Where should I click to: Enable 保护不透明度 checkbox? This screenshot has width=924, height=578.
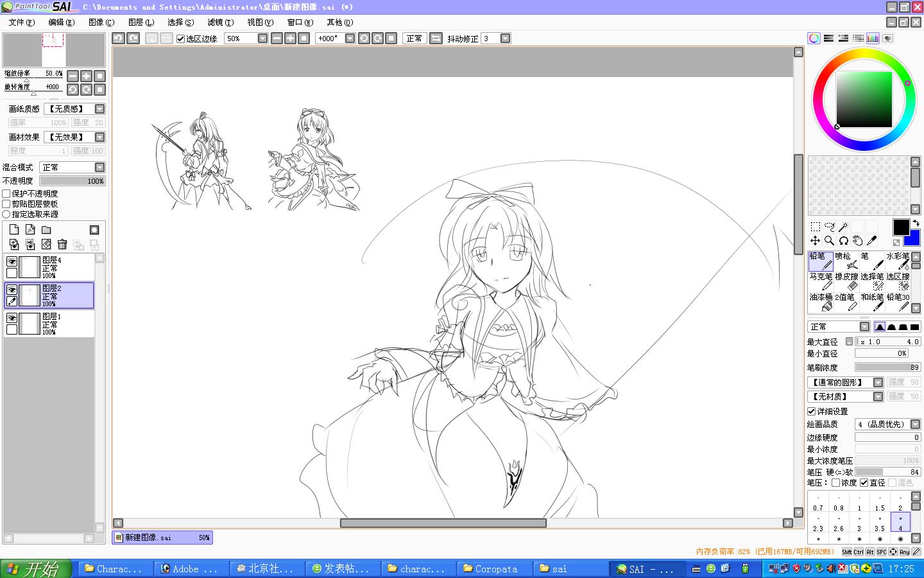click(6, 193)
